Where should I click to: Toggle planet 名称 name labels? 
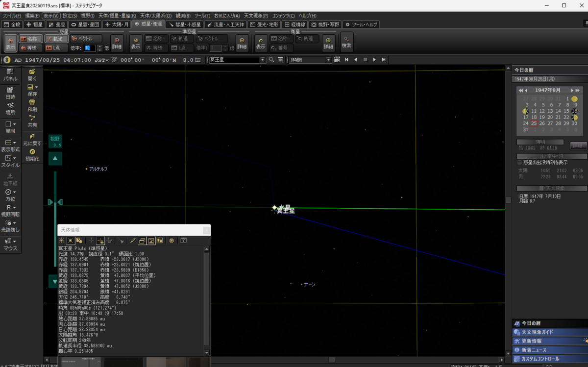[x=31, y=39]
